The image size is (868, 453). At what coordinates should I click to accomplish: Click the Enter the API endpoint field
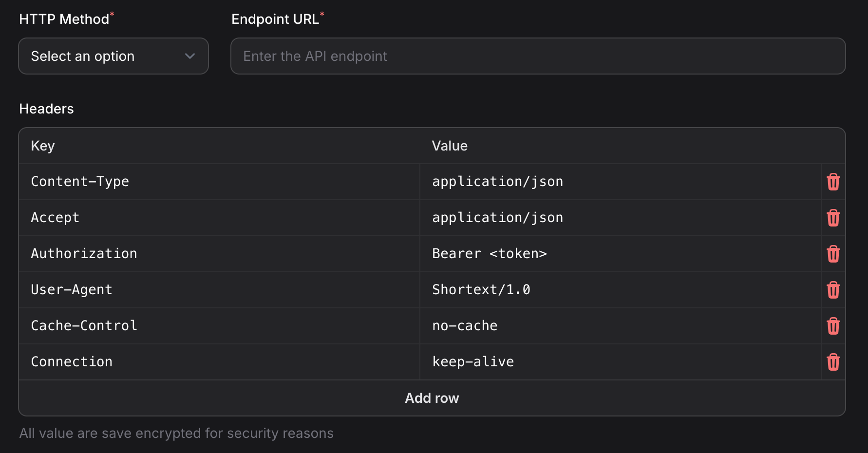tap(538, 56)
